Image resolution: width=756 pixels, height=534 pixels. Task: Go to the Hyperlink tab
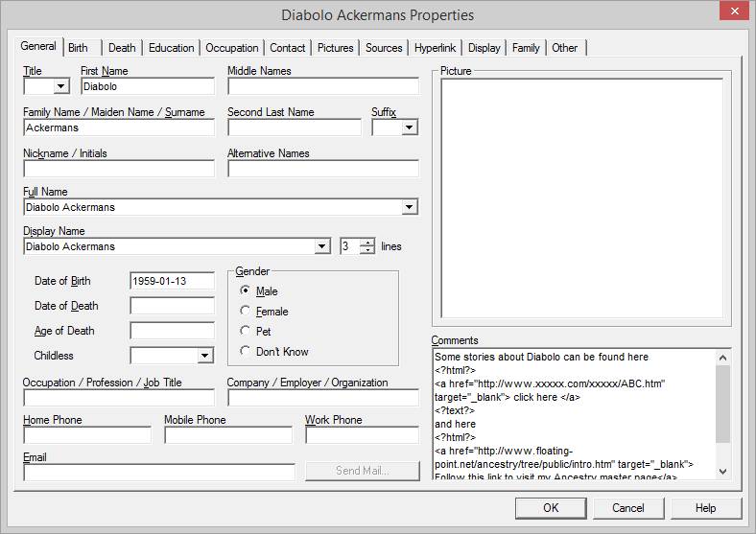(x=435, y=48)
